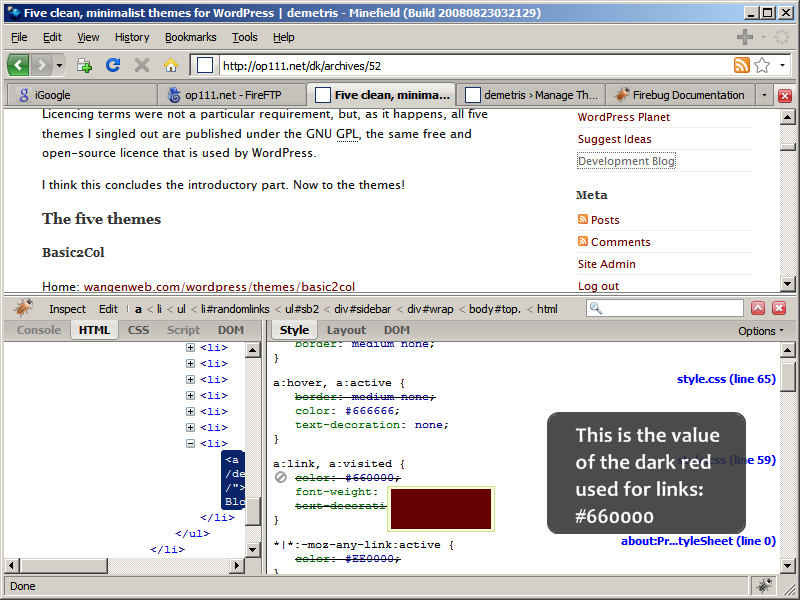Open the File menu
800x600 pixels.
tap(19, 37)
